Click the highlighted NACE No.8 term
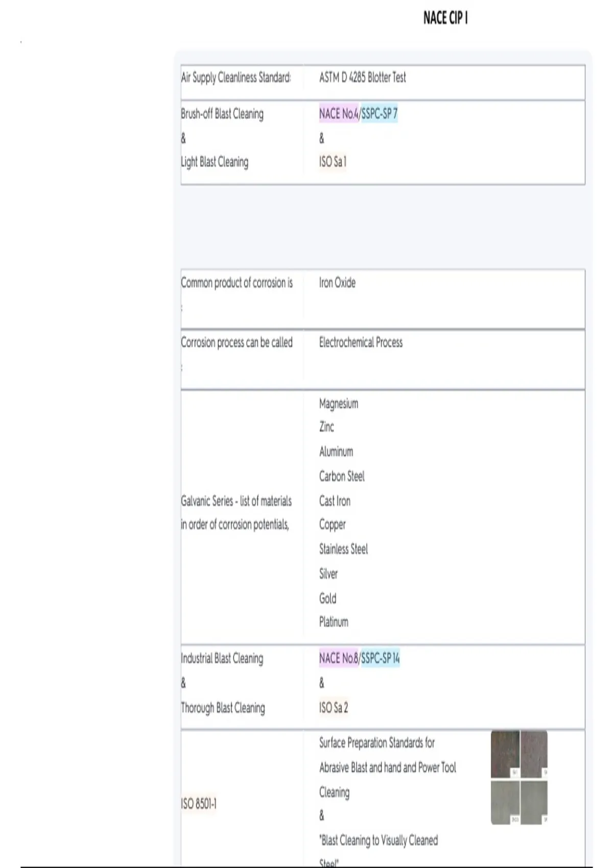The width and height of the screenshot is (613, 868). point(339,659)
